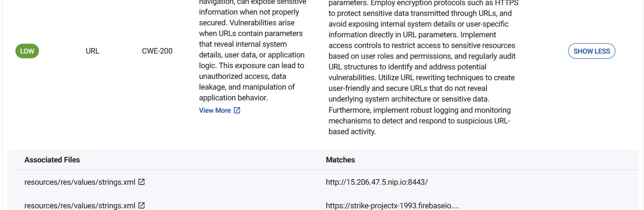Click the 'based activity.' closing remediation text

[x=352, y=132]
